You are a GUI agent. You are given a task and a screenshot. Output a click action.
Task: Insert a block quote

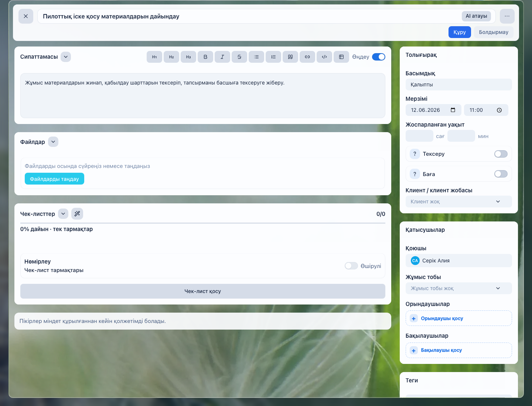coord(290,57)
